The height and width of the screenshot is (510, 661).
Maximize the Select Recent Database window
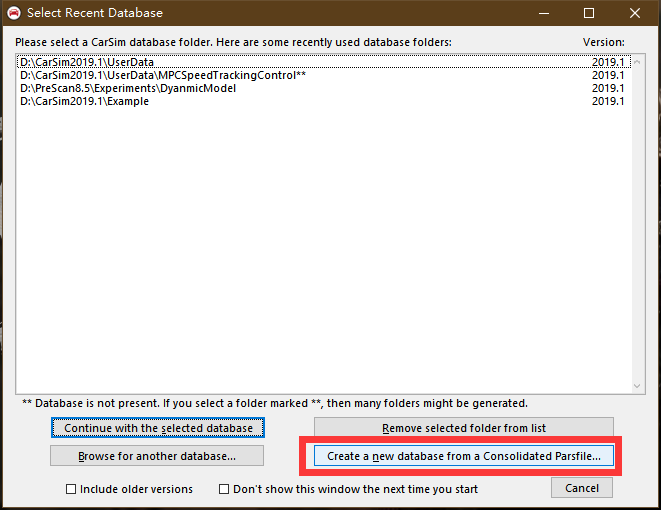589,13
